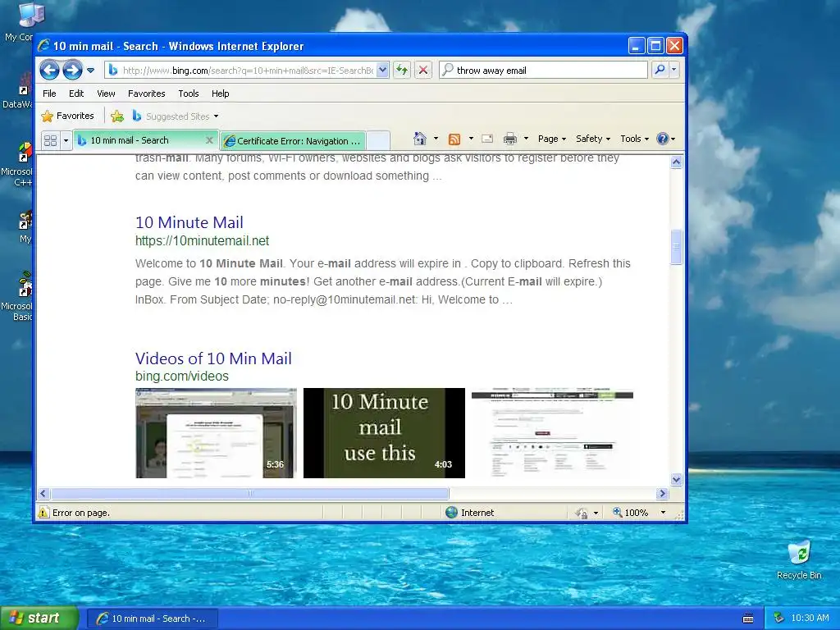
Task: Run search with the magnifier button
Action: (660, 70)
